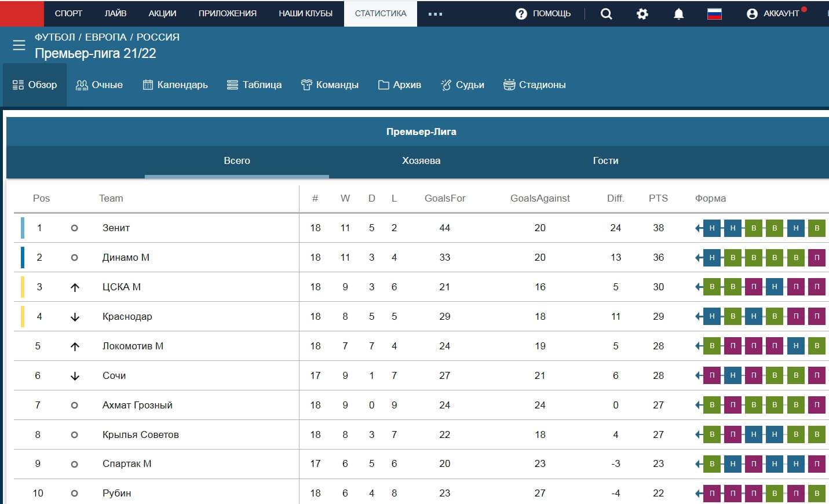Screen dimensions: 829x504
Task: Open team Крылья Советов
Action: tap(141, 435)
